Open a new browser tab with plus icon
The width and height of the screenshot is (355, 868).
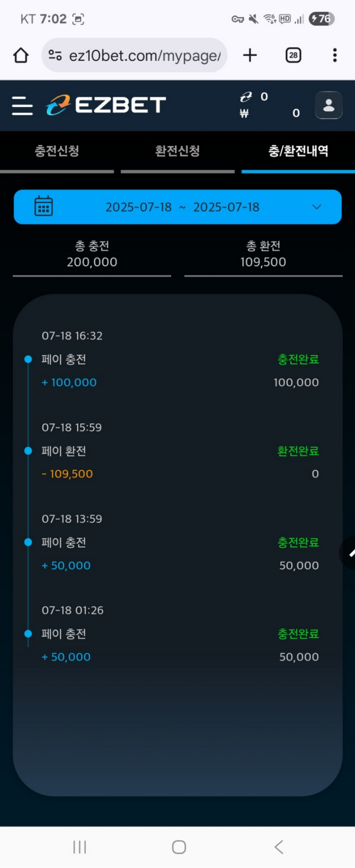pos(250,56)
